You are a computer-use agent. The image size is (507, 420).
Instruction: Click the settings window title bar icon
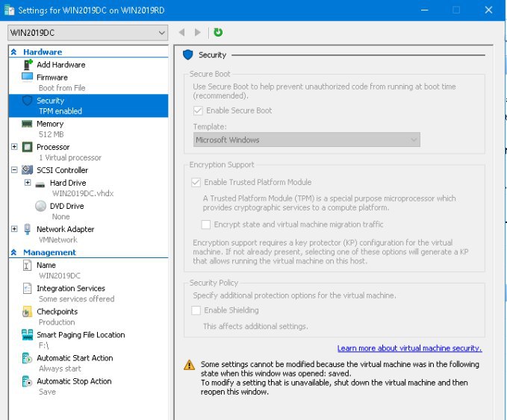[10, 10]
